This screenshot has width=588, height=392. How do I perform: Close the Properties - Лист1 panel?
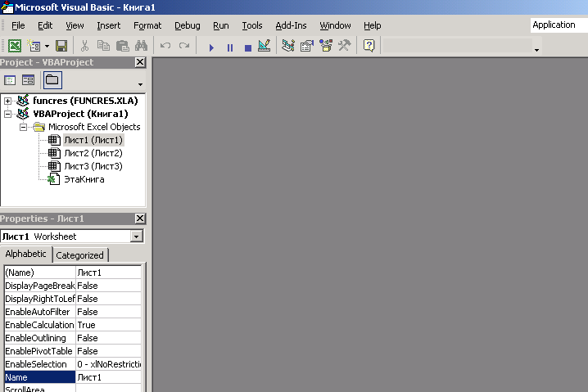point(140,219)
